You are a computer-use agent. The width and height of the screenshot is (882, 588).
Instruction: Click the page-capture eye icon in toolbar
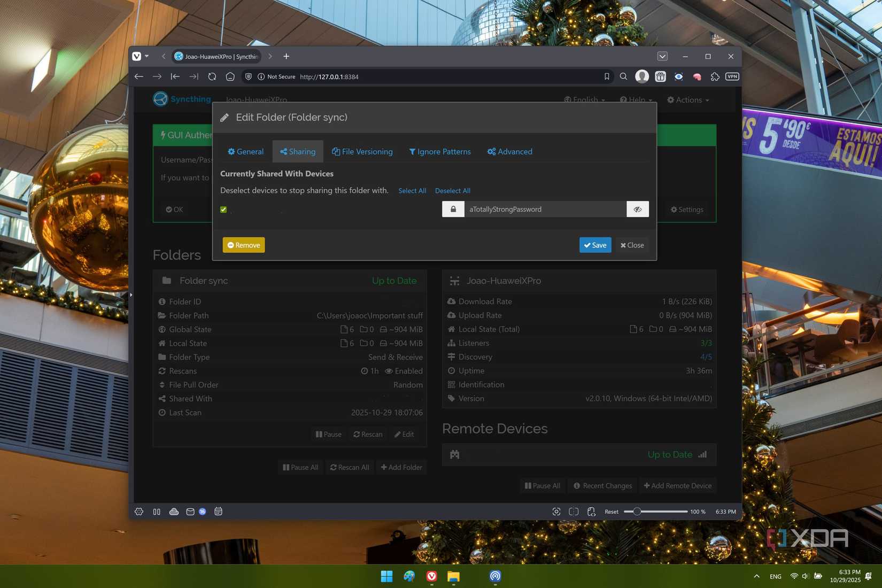click(x=678, y=76)
